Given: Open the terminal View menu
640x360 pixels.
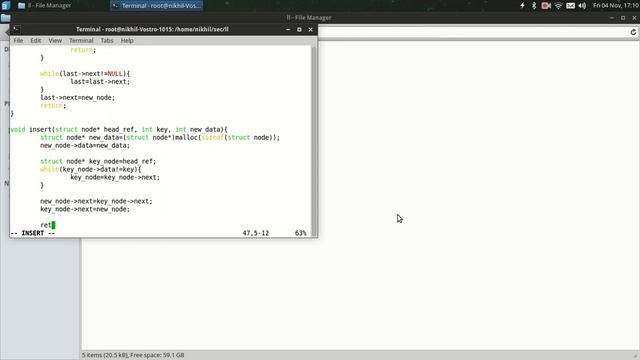Looking at the screenshot, I should coord(55,40).
